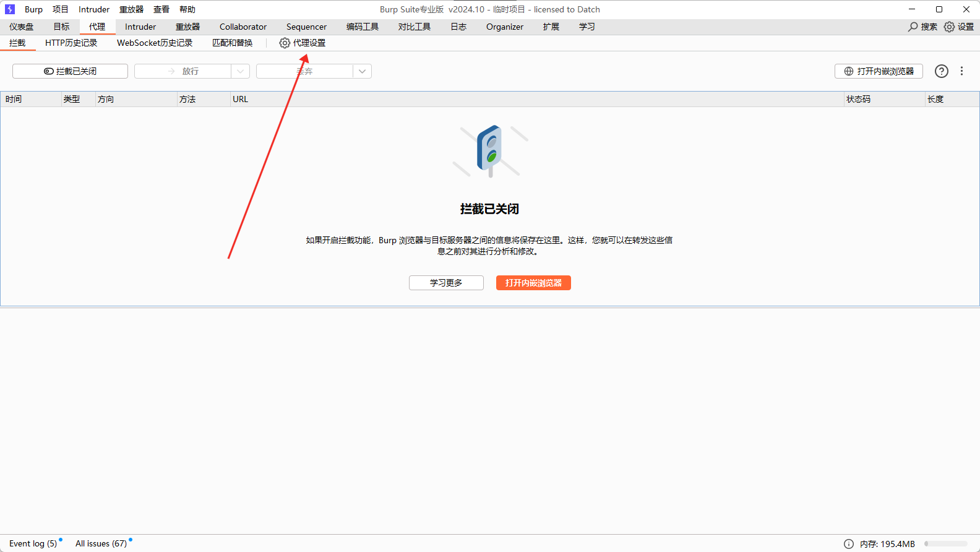
Task: Click the toolbar 打开内嵌浏览器 button with globe icon
Action: (879, 71)
